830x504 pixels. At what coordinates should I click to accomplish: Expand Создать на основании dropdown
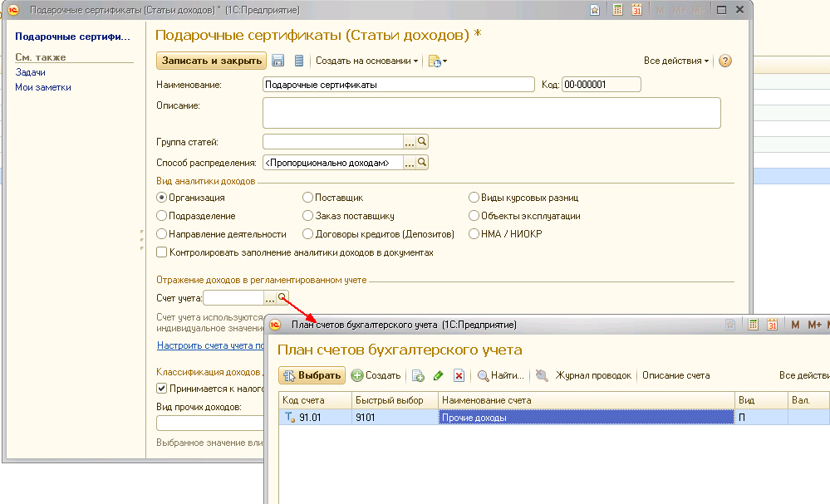[367, 61]
